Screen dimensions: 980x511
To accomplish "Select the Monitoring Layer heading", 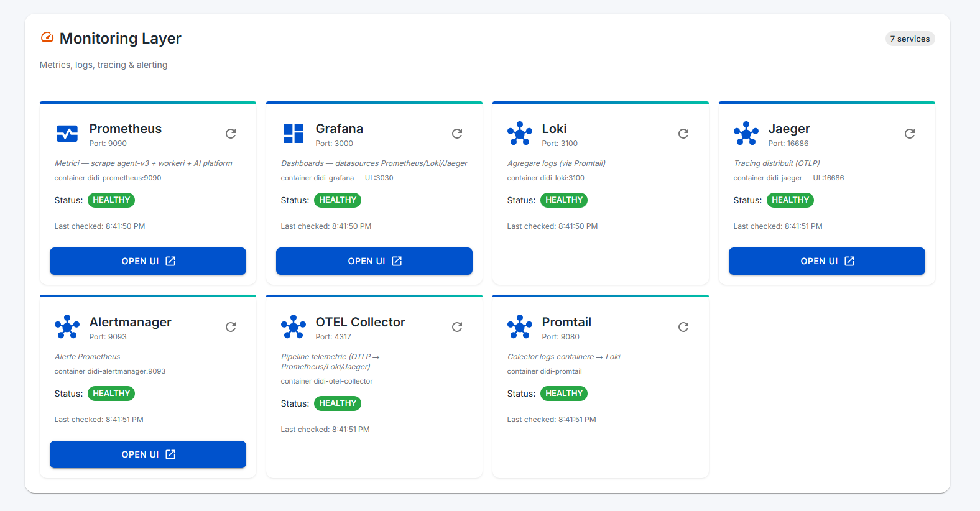I will 121,39.
